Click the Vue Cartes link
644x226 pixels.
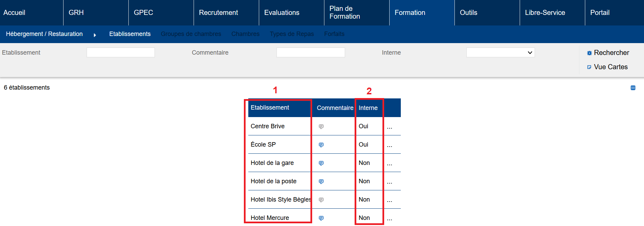tap(610, 67)
